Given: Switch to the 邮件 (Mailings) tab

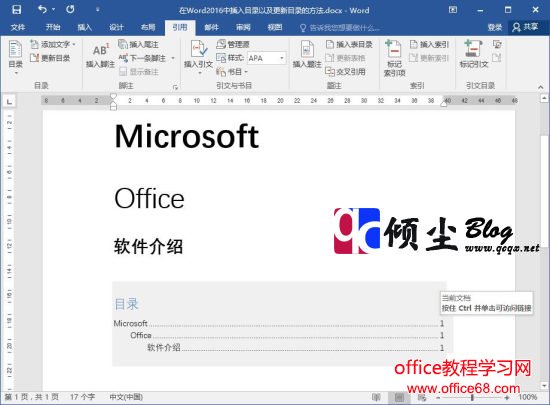Looking at the screenshot, I should (211, 27).
